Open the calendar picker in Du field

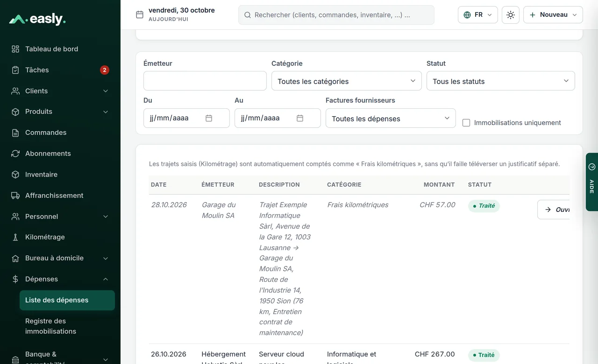click(x=209, y=118)
